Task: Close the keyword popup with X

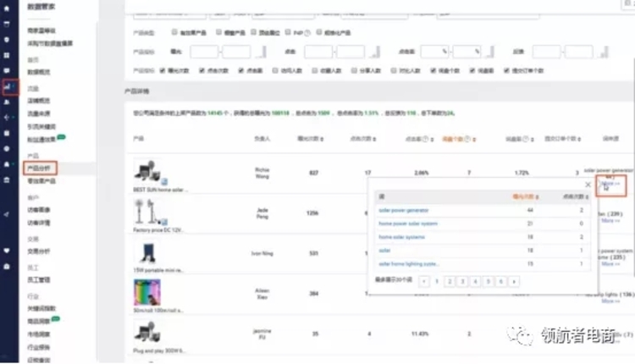Action: (x=588, y=184)
